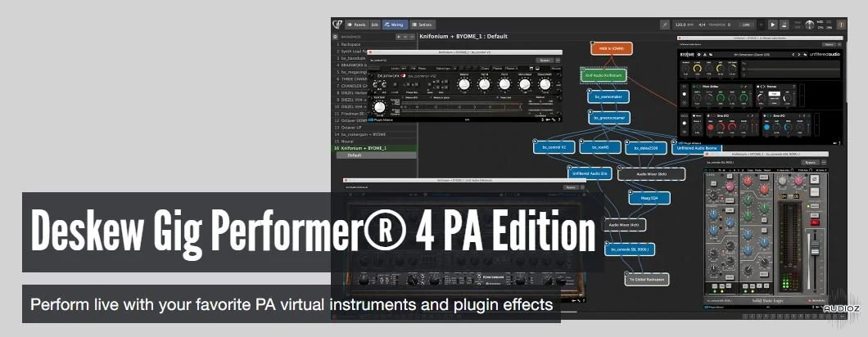Click the dollar license icon in bx_control V2
Image resolution: width=868 pixels, height=337 pixels.
[542, 119]
